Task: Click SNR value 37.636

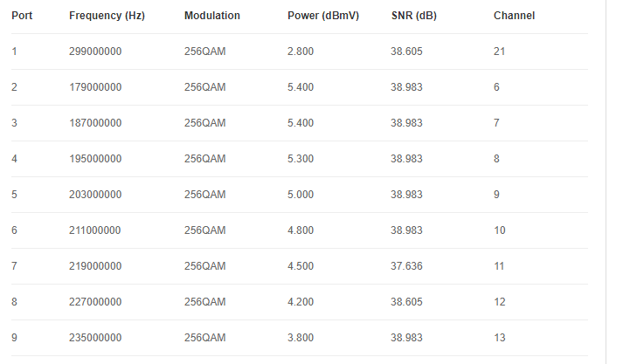Action: coord(406,266)
